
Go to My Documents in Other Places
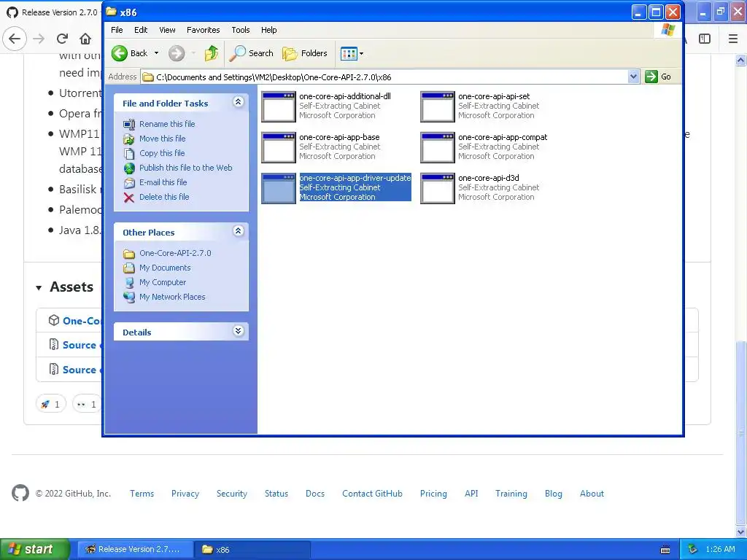coord(165,268)
